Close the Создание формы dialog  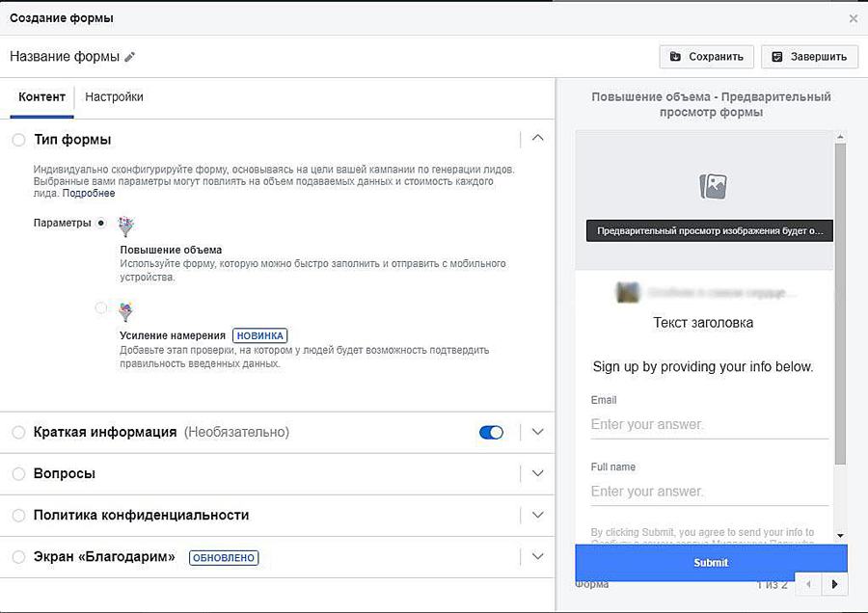[x=853, y=18]
